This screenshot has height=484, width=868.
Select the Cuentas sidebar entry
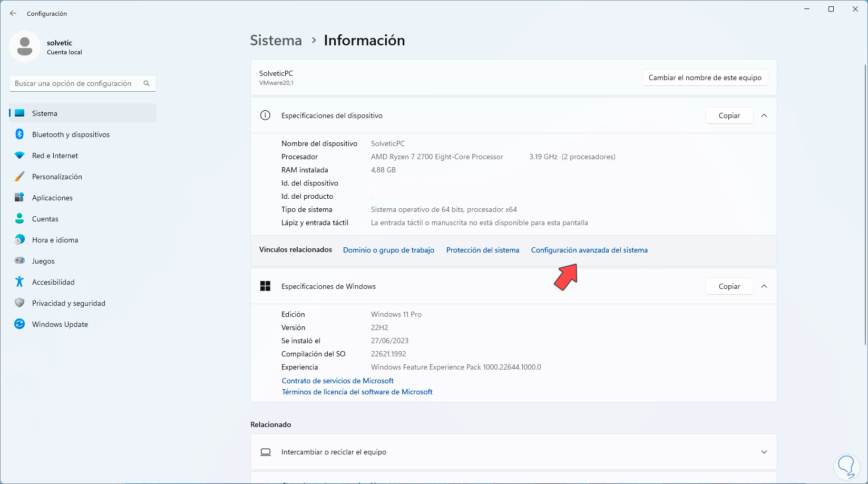[x=83, y=219]
